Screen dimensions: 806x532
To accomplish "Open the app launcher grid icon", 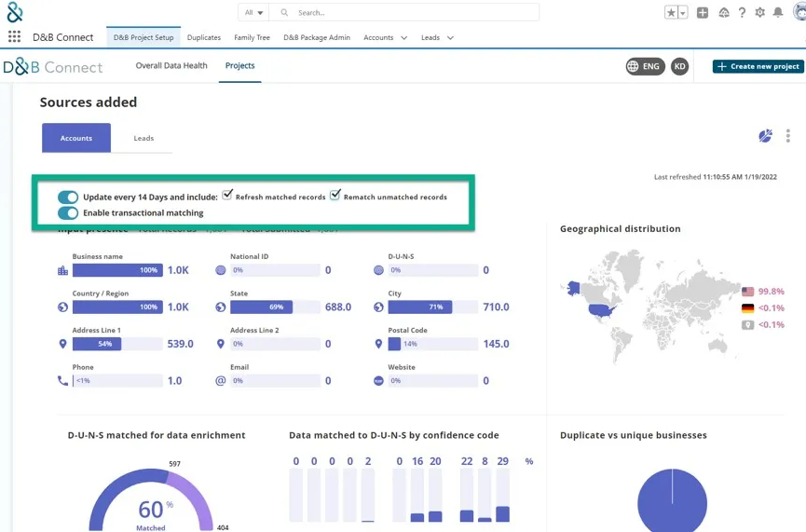I will [x=14, y=36].
